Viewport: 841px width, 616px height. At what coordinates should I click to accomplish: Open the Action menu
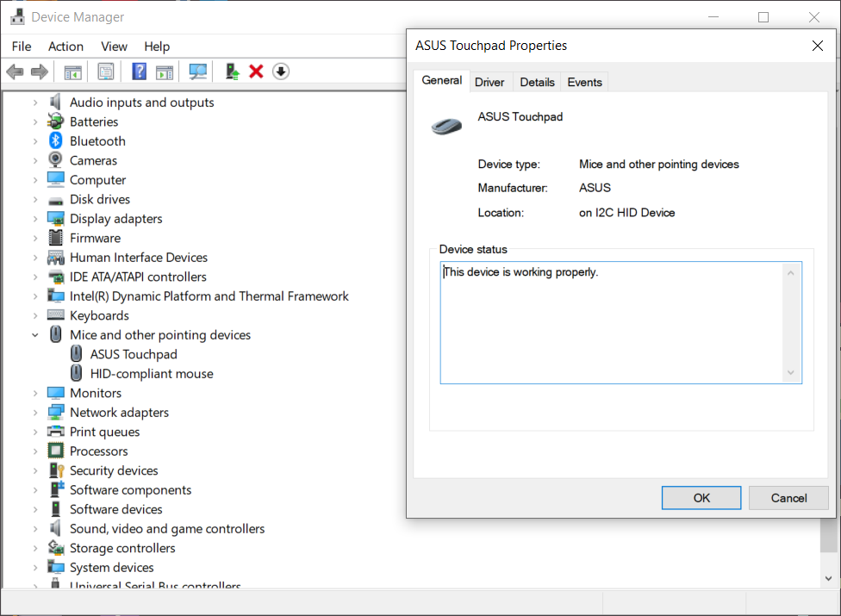[65, 46]
